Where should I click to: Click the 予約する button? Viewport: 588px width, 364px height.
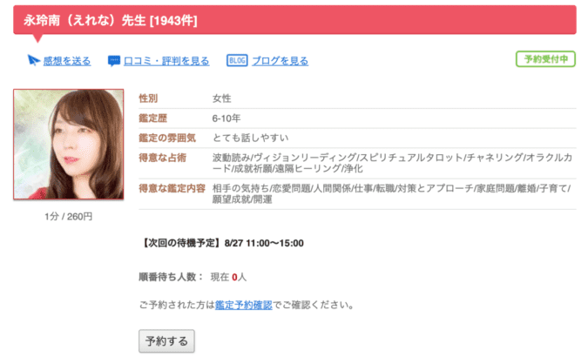(166, 341)
